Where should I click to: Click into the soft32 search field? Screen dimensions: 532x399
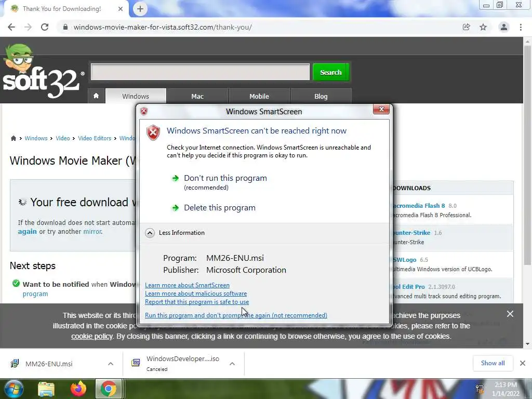200,72
